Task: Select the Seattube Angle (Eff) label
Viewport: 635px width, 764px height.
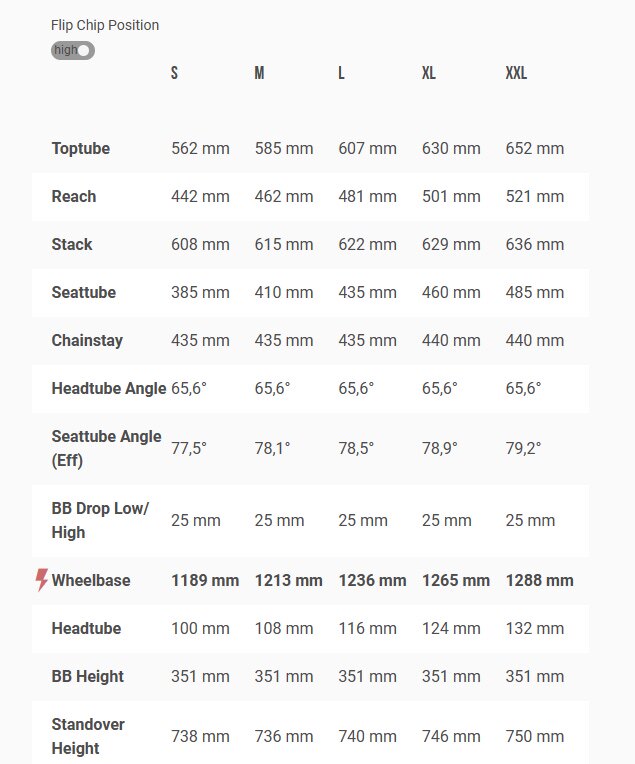Action: click(106, 448)
